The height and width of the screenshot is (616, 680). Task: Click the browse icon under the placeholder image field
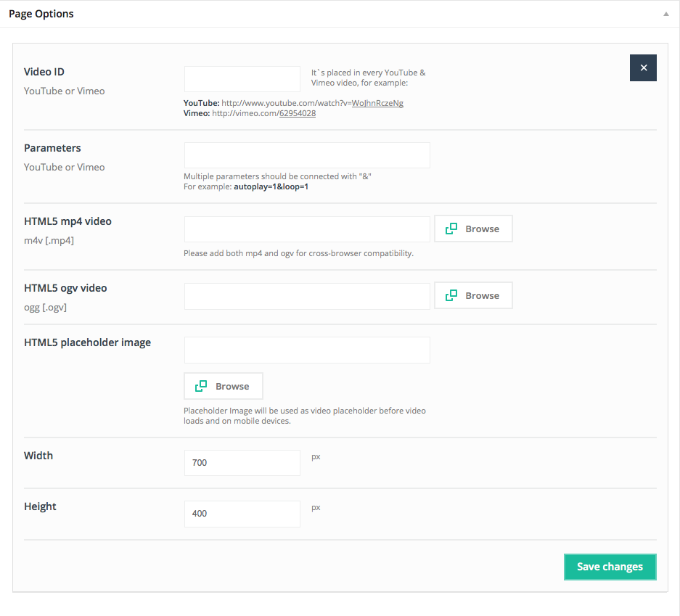[202, 386]
